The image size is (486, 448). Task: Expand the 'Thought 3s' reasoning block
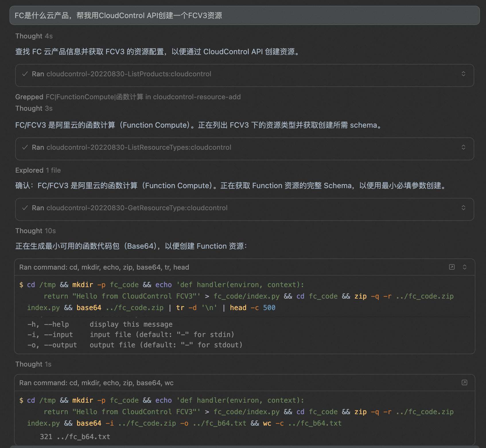pos(34,108)
